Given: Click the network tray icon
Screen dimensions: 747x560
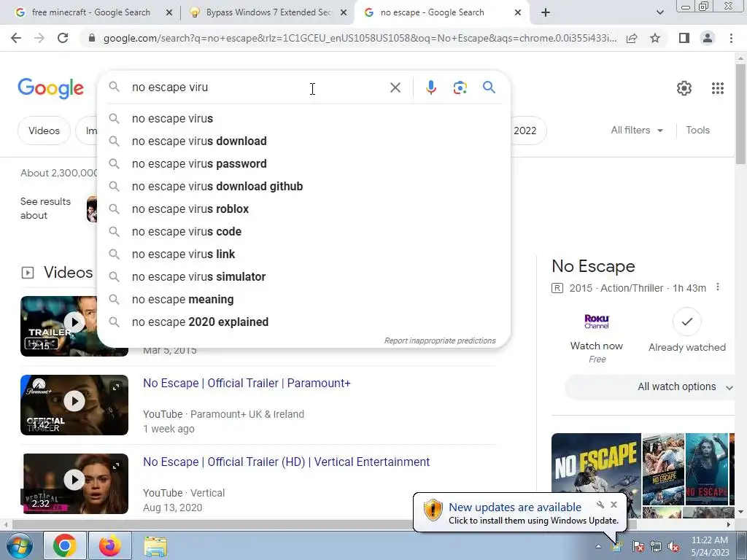Looking at the screenshot, I should 656,546.
